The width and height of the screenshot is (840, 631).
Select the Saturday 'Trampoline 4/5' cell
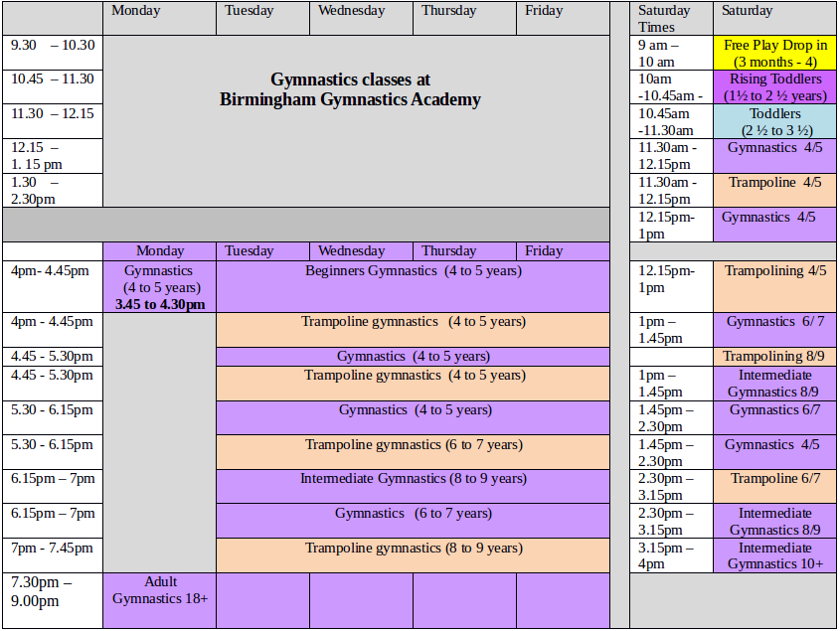pyautogui.click(x=774, y=190)
